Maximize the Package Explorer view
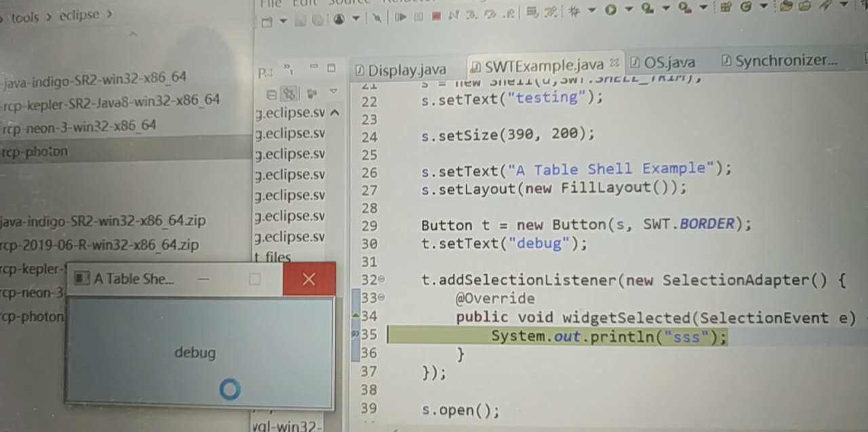The width and height of the screenshot is (868, 432). click(331, 68)
